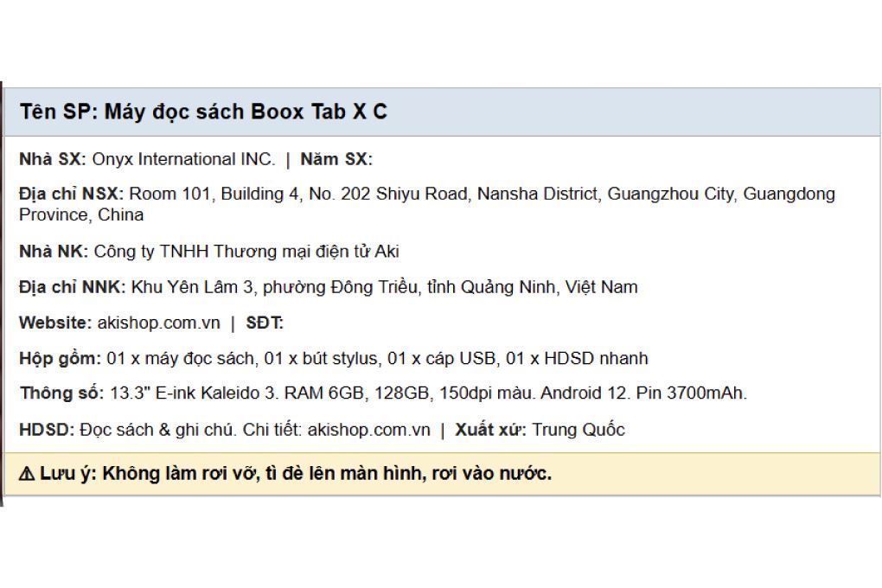Image resolution: width=882 pixels, height=588 pixels.
Task: Click the "Thông số:" label
Action: [62, 393]
